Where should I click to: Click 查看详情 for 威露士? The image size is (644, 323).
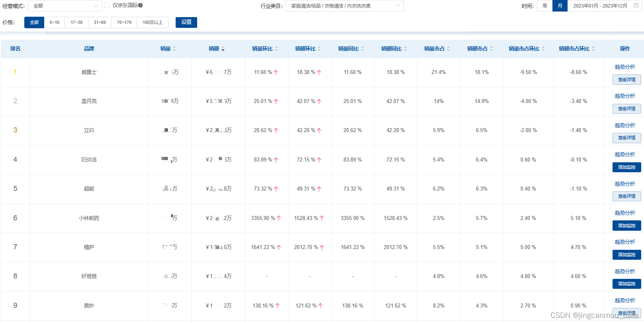click(627, 80)
